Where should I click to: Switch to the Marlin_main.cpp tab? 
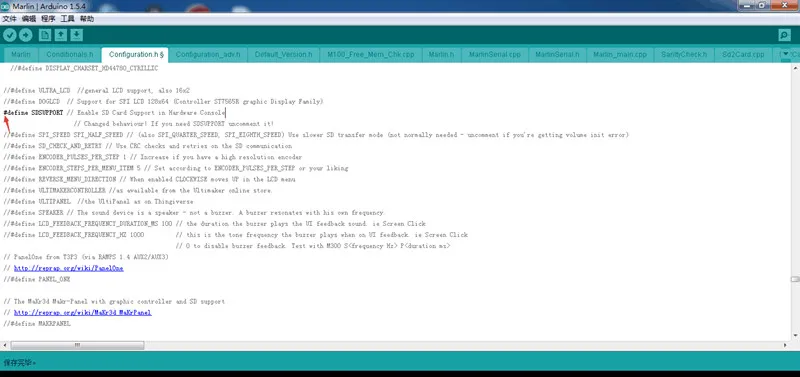[619, 55]
